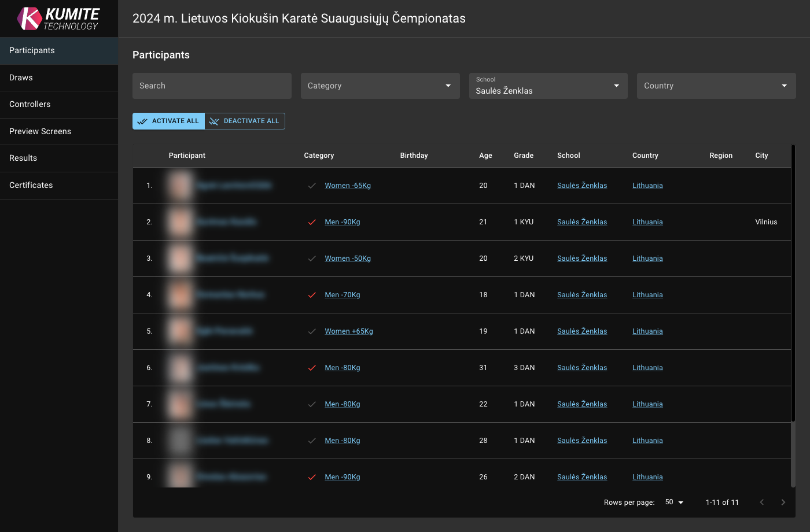Click Saulės Ženklas link in row 4
The image size is (810, 532).
tap(582, 295)
